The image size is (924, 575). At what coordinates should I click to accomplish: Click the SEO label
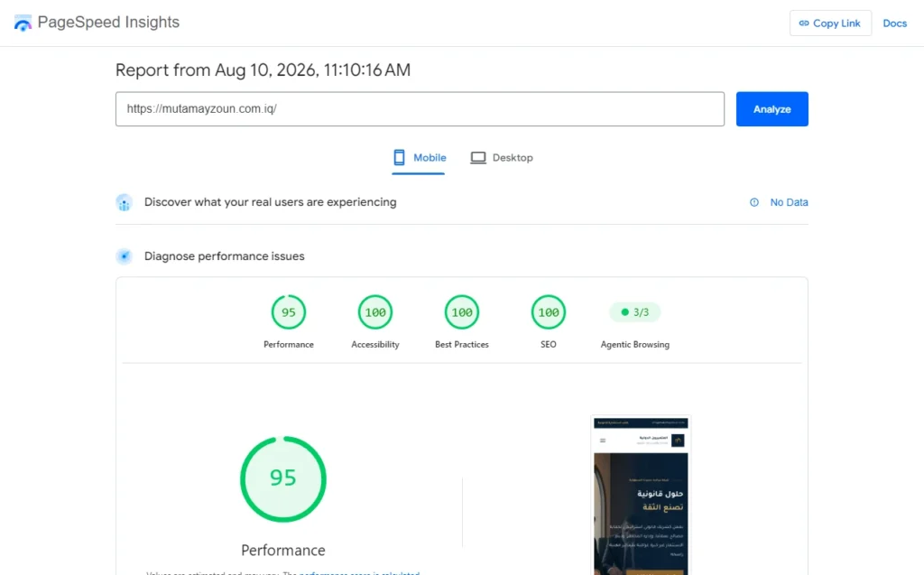548,345
